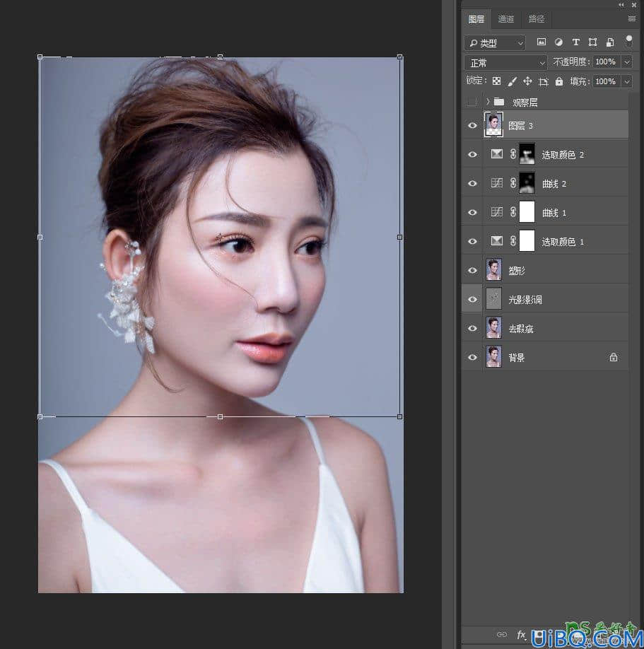The image size is (644, 649).
Task: Select 选取颜色 1 white mask thumbnail
Action: click(527, 241)
